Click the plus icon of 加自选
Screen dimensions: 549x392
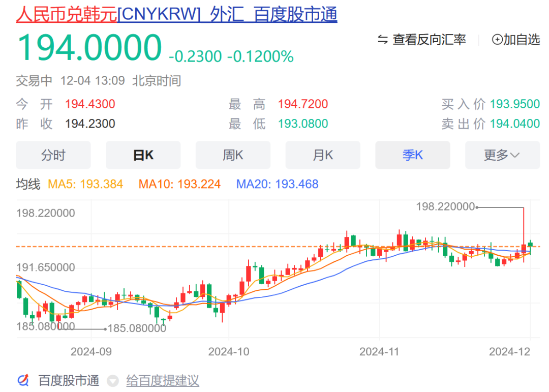click(497, 40)
